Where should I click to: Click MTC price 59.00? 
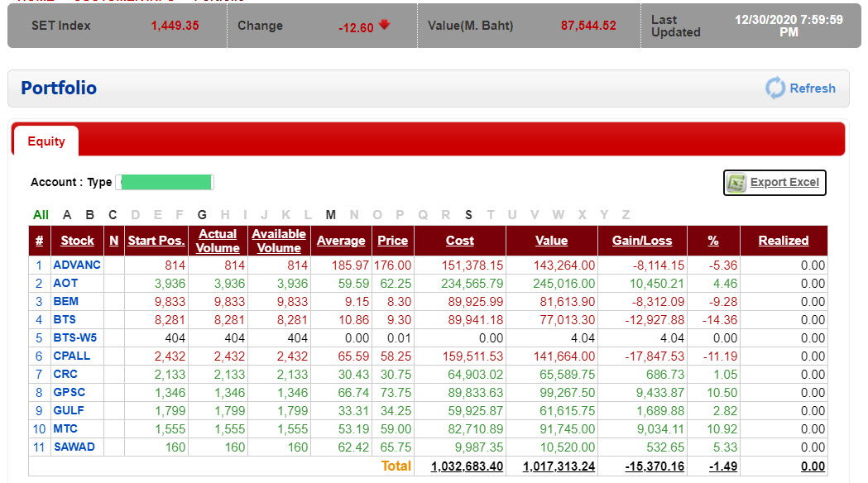coord(396,428)
